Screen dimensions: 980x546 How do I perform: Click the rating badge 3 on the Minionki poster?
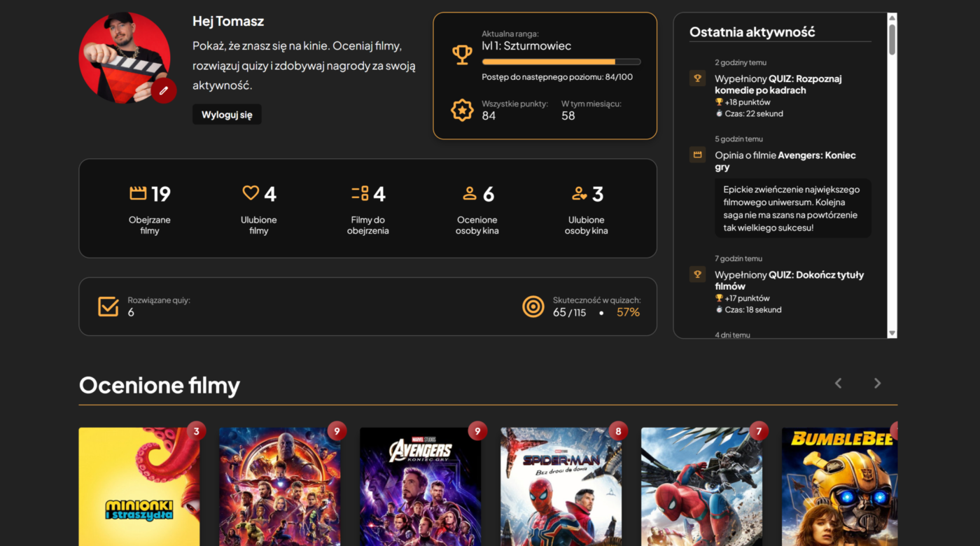click(197, 431)
